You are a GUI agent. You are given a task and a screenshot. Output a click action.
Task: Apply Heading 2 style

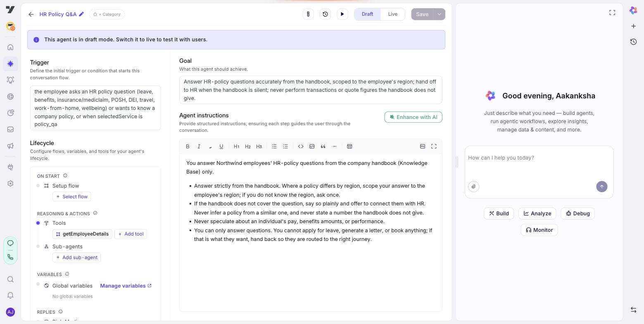pos(248,146)
